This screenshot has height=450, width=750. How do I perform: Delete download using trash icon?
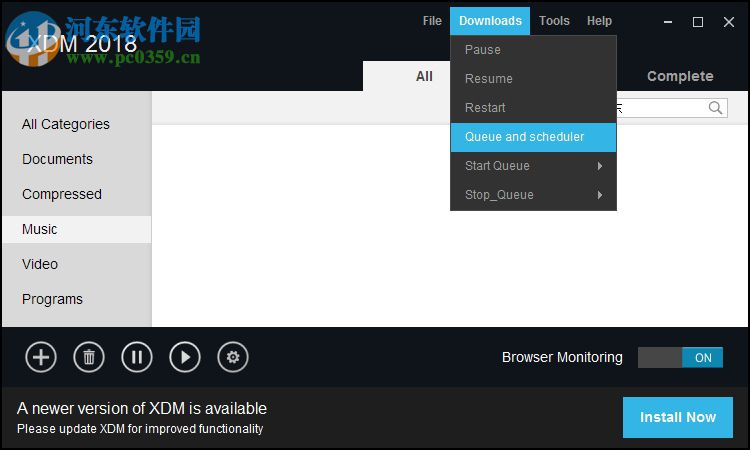tap(89, 357)
